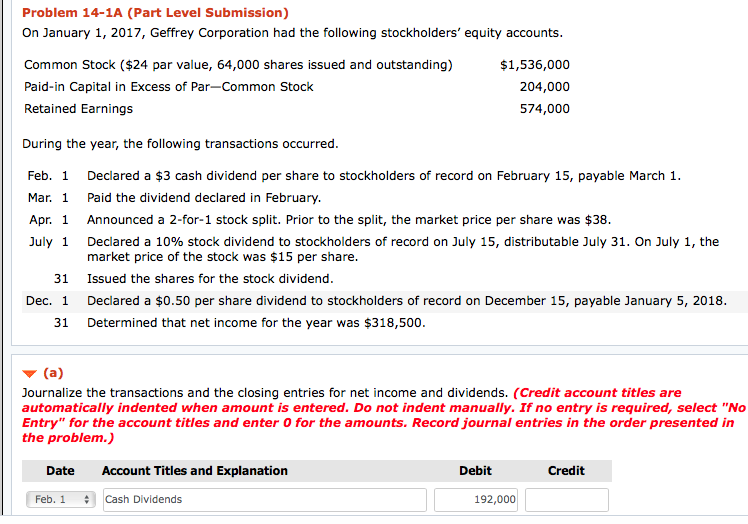The width and height of the screenshot is (748, 524).
Task: Click the Retained Earnings amount 574,000
Action: [545, 108]
